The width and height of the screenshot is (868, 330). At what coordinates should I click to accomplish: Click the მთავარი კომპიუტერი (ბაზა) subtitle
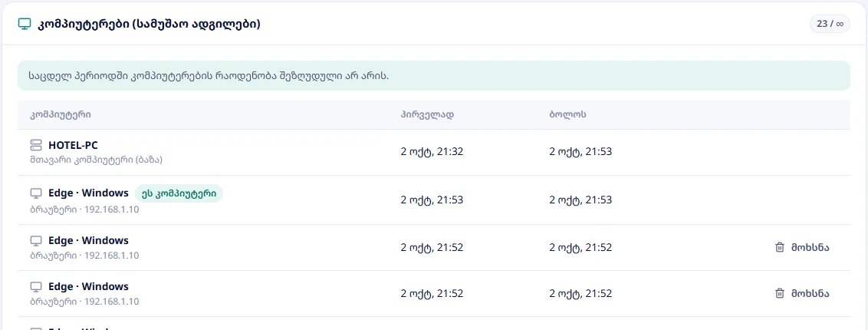click(97, 160)
